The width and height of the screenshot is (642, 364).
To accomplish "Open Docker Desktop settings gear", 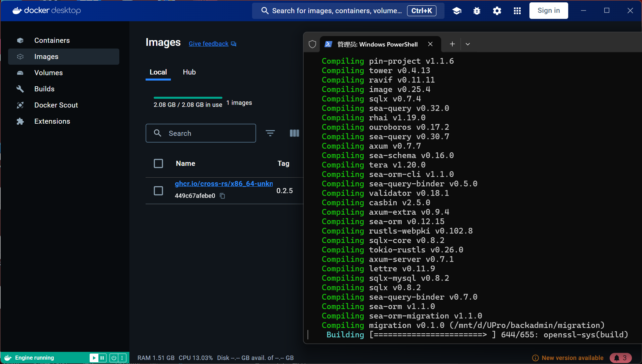I will click(x=497, y=11).
